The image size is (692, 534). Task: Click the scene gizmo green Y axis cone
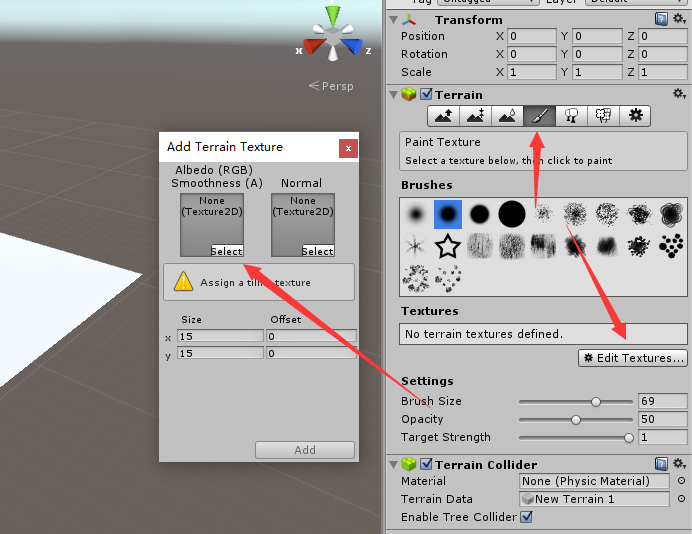(333, 15)
